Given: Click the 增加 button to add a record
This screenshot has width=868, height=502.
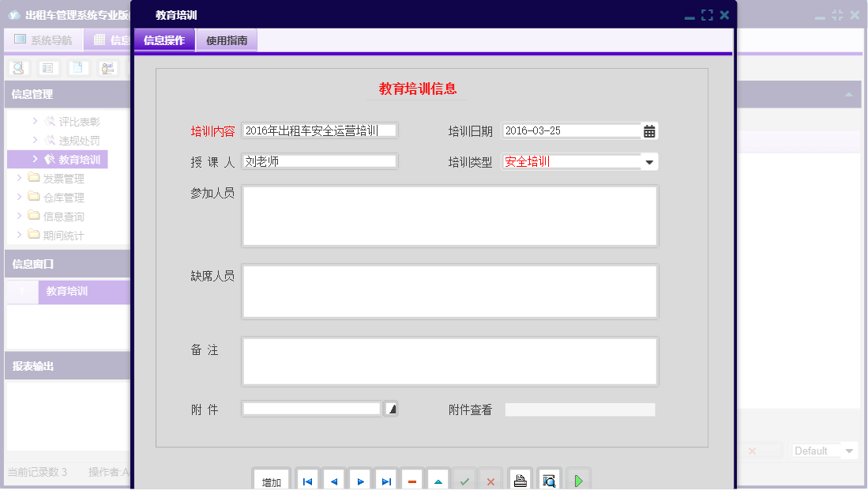Looking at the screenshot, I should (x=271, y=480).
